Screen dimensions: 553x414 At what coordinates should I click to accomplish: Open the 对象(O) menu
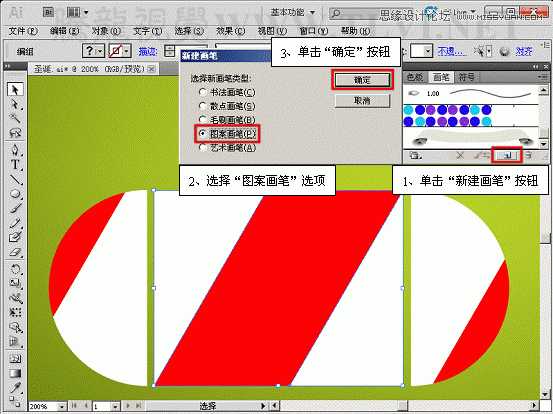[106, 31]
